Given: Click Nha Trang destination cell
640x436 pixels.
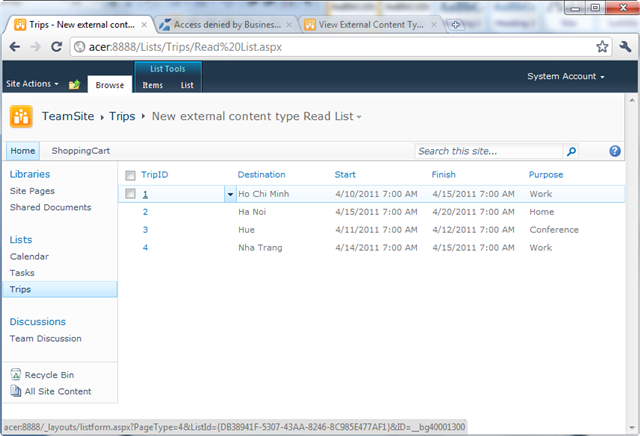Looking at the screenshot, I should [260, 247].
